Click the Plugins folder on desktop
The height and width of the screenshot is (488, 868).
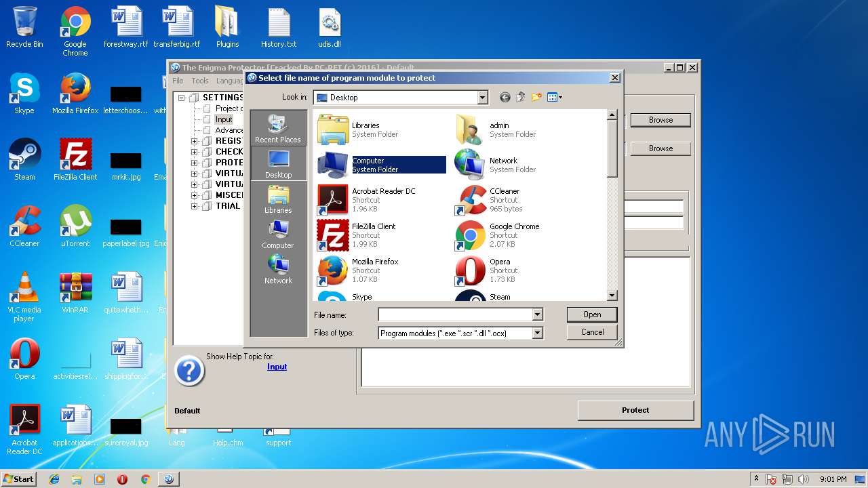[228, 27]
